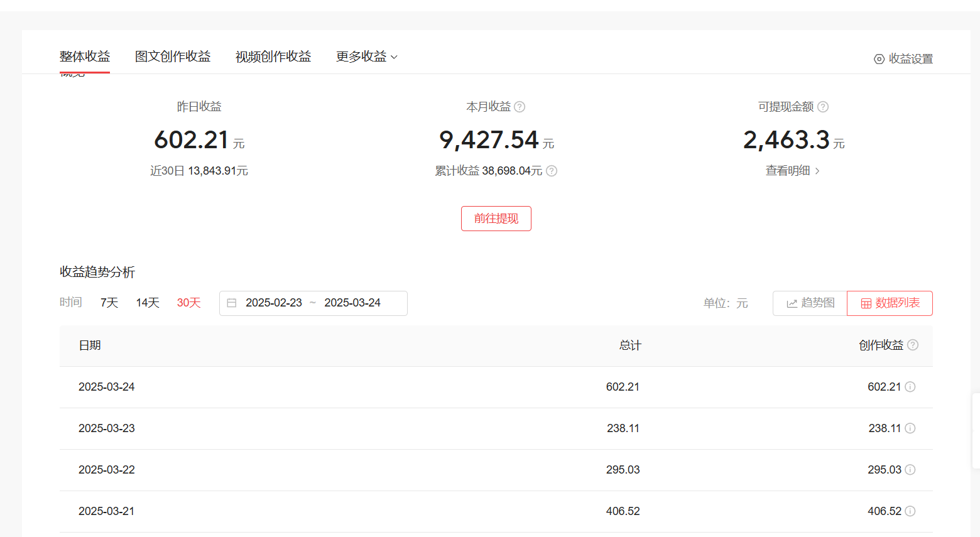Expand 查看明细 with its chevron arrow
Screen dimensions: 980x537
coord(817,171)
